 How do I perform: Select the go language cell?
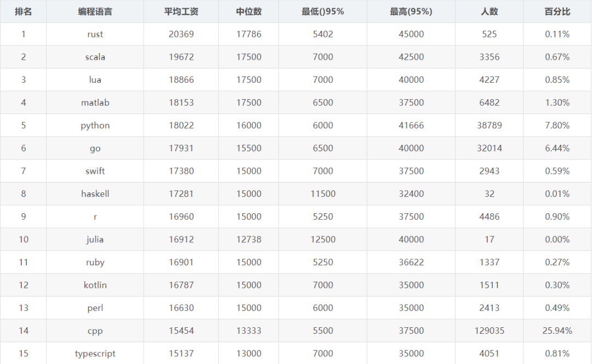[x=95, y=149]
